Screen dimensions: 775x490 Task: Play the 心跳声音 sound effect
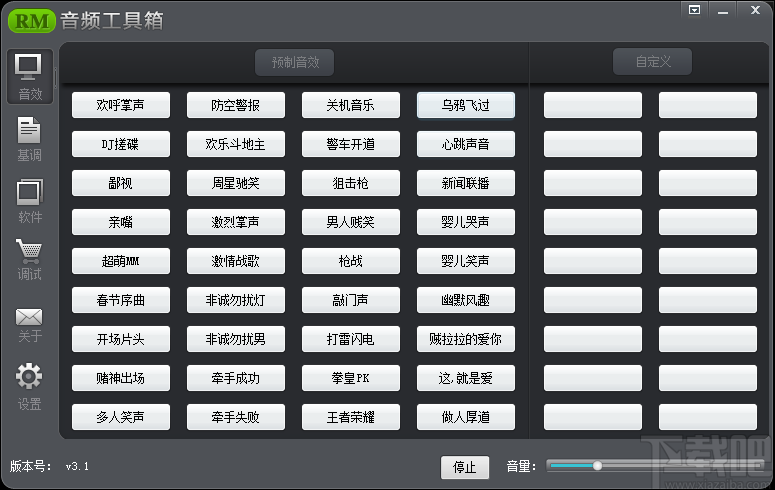coord(466,144)
